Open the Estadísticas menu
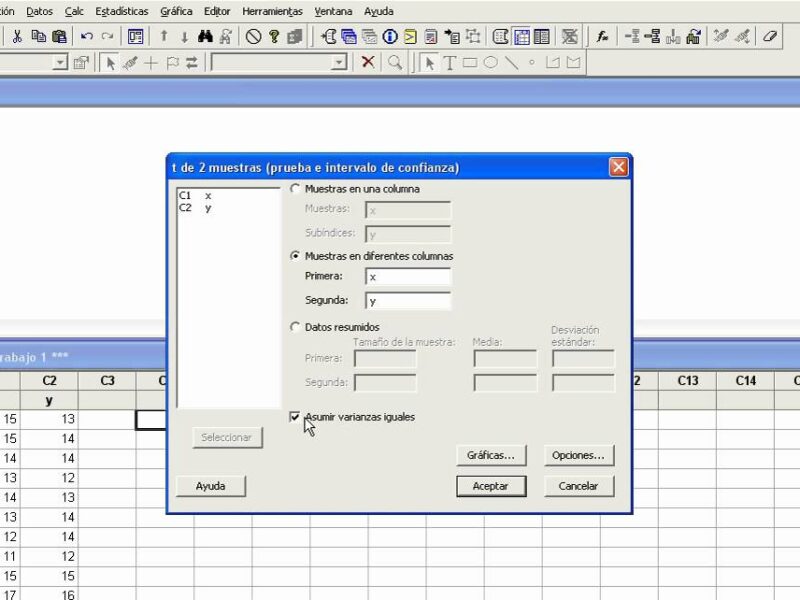 click(121, 11)
